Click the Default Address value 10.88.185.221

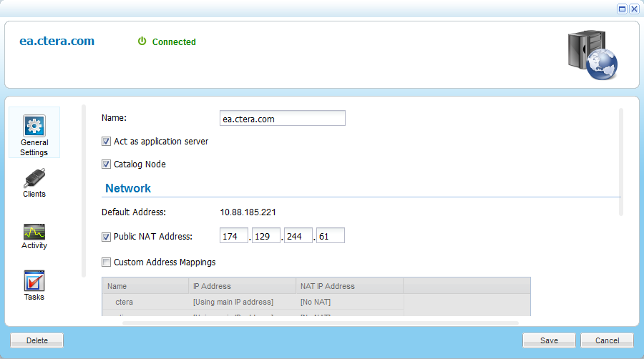(x=248, y=212)
